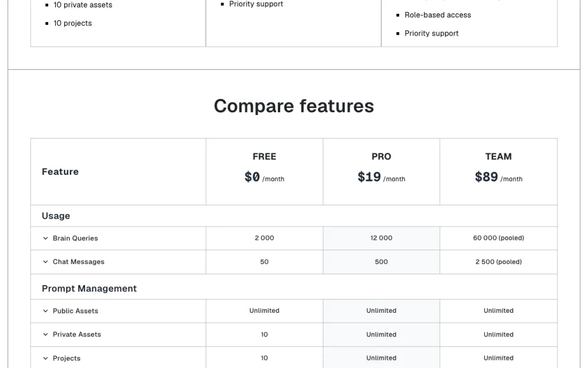Screen dimensions: 588x368
Task: Expand the Brain Queries row chevron
Action: click(x=45, y=238)
